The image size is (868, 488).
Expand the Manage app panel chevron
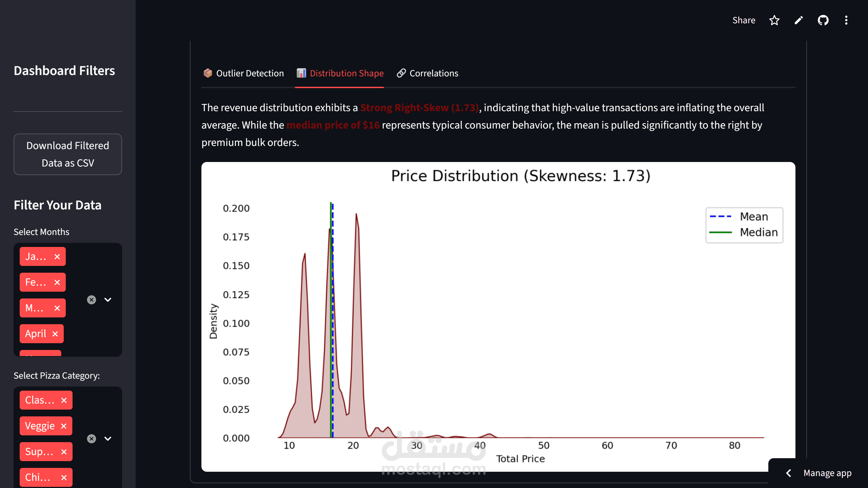[789, 473]
